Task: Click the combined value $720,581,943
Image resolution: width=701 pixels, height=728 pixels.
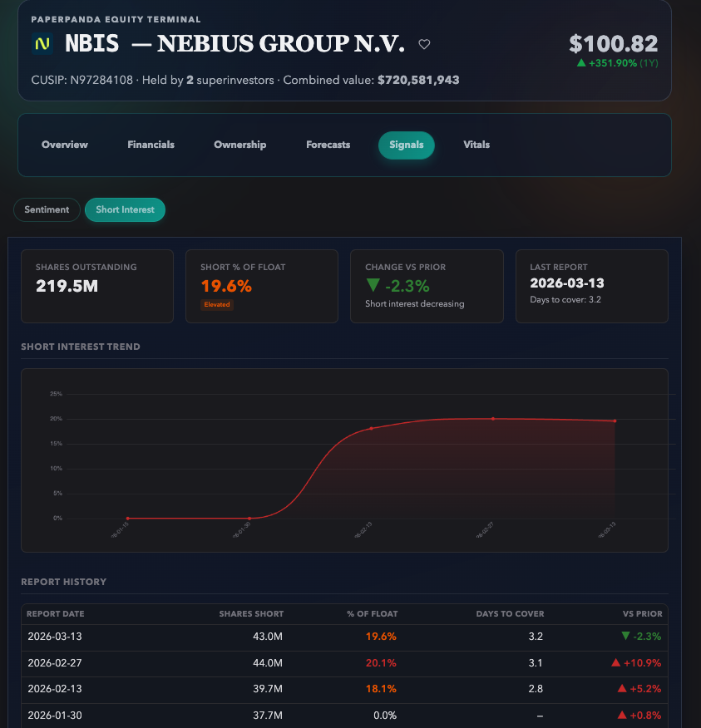Action: click(x=418, y=81)
